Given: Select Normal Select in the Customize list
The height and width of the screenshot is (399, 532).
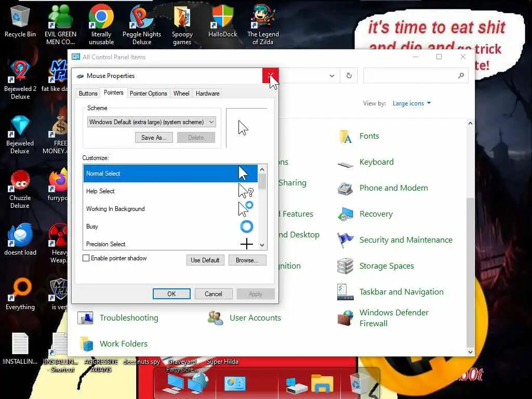Looking at the screenshot, I should point(170,174).
